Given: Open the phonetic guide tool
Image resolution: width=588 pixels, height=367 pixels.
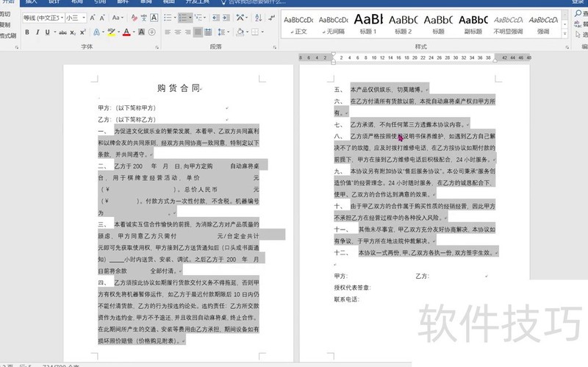Looking at the screenshot, I should tap(144, 18).
